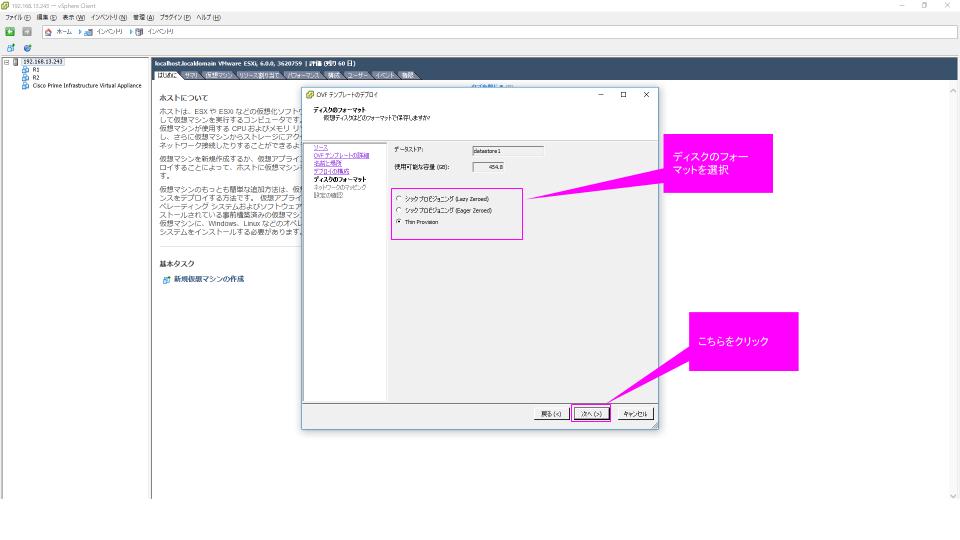The height and width of the screenshot is (540, 960).
Task: Open the ヘルプ menu
Action: pyautogui.click(x=208, y=17)
